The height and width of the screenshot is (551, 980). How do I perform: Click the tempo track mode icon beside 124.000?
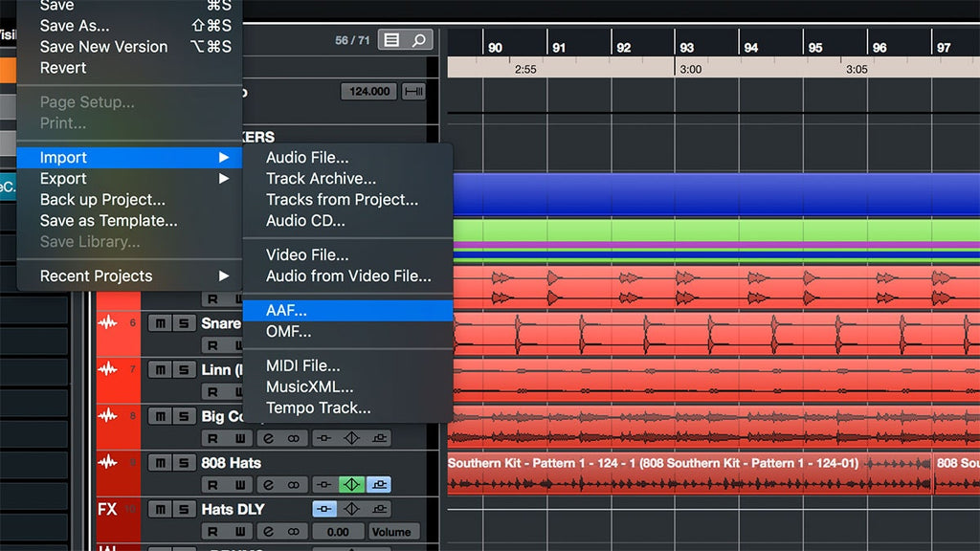pyautogui.click(x=413, y=92)
